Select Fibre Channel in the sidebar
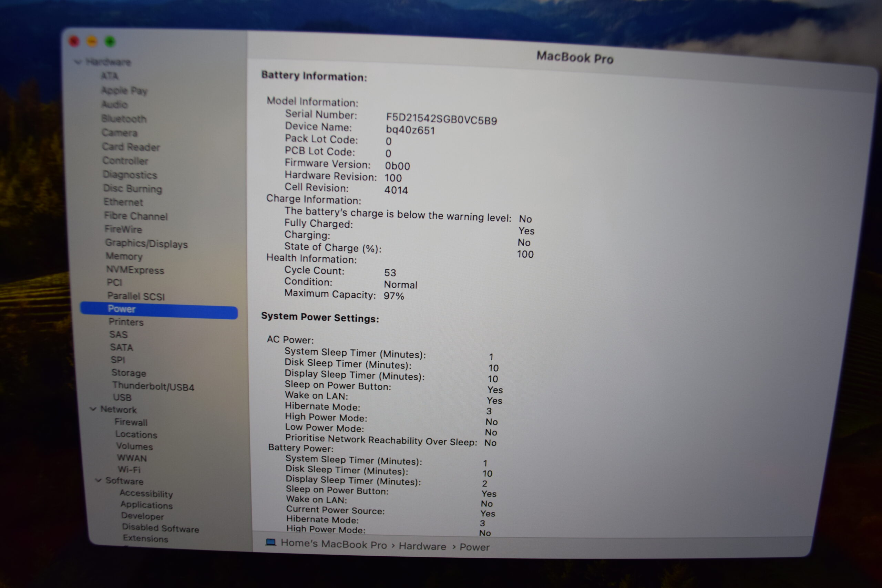This screenshot has width=882, height=588. [136, 216]
